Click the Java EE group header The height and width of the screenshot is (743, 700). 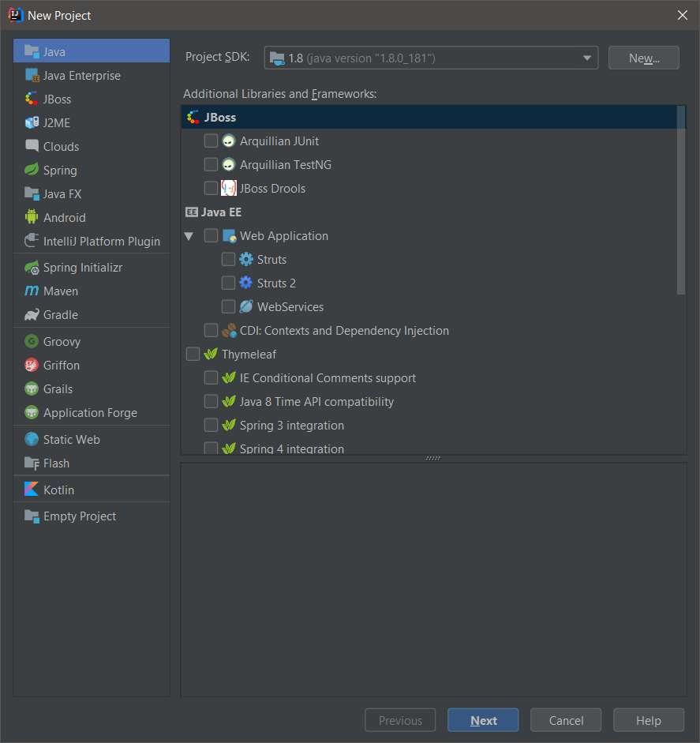point(213,212)
